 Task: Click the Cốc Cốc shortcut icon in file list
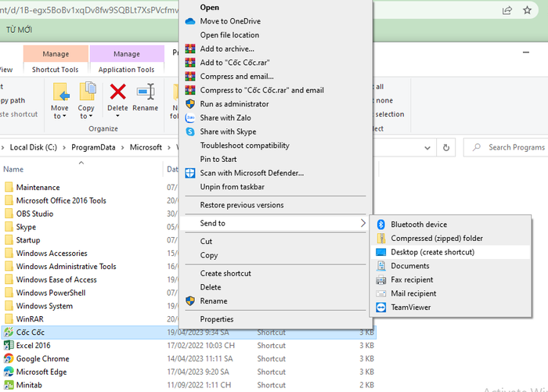(9, 333)
